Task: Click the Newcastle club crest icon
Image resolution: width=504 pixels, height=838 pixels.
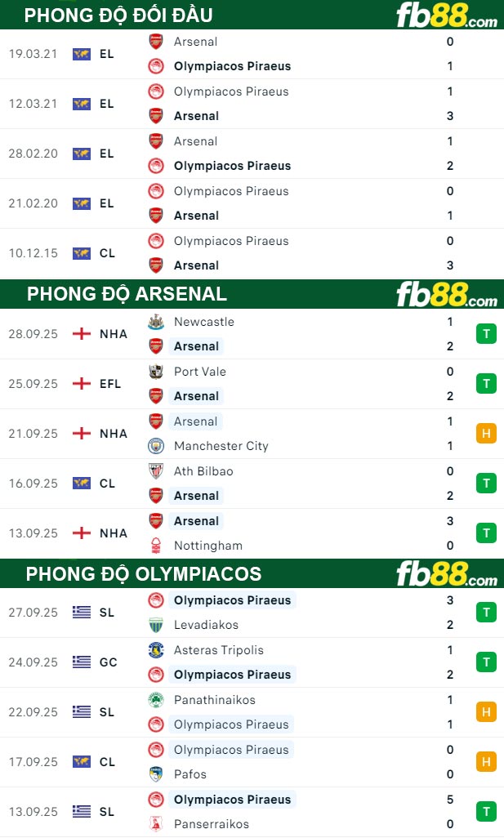Action: pos(155,322)
